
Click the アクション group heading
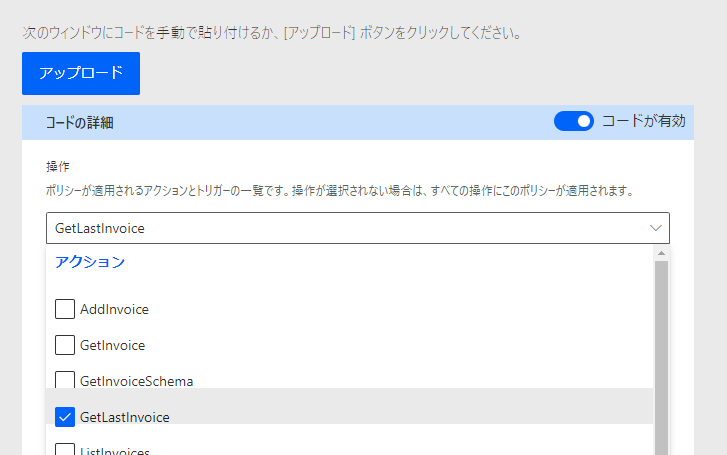[x=90, y=262]
